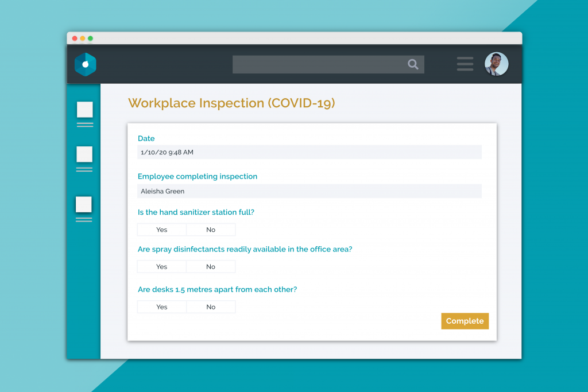
Task: Click the employee field with Aleisha Green
Action: (309, 191)
